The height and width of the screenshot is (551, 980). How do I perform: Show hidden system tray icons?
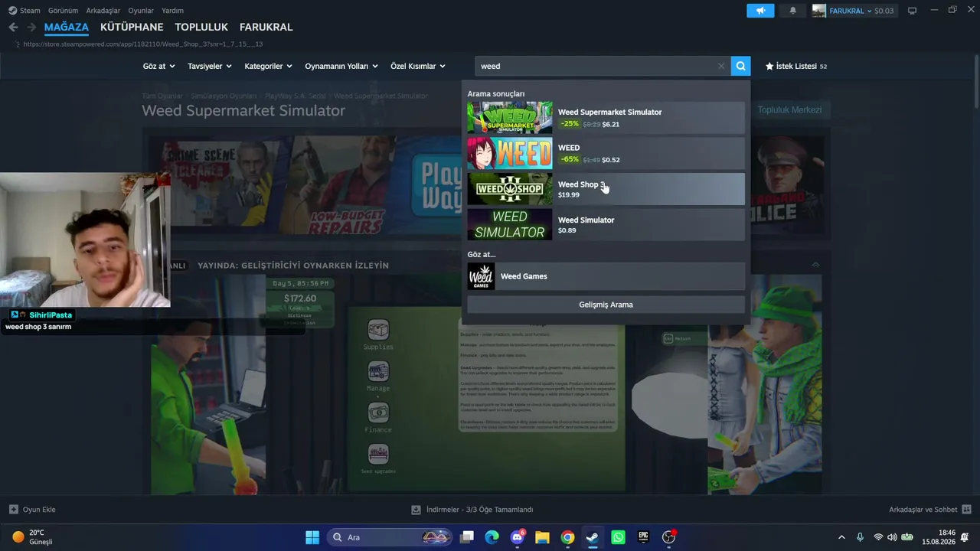pyautogui.click(x=841, y=537)
